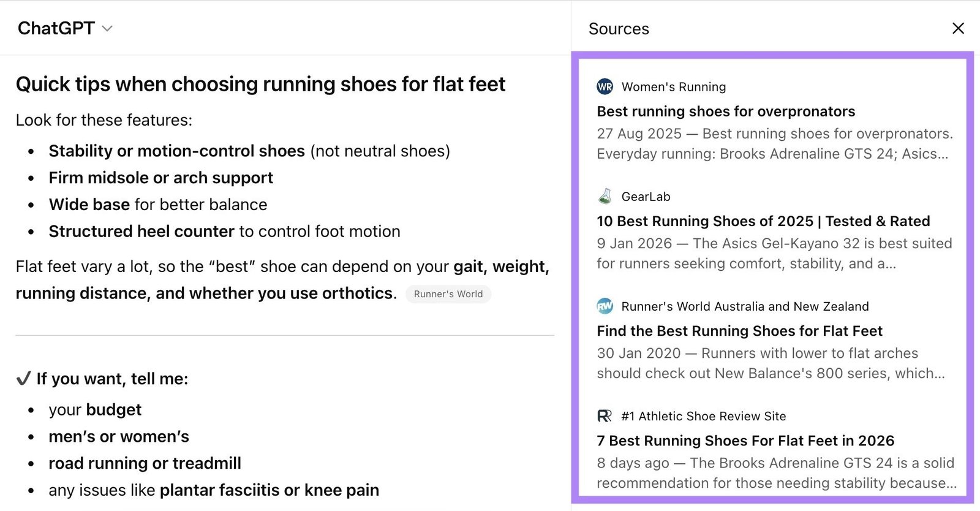The image size is (980, 511).
Task: Click the GearLab flask icon
Action: tap(605, 196)
